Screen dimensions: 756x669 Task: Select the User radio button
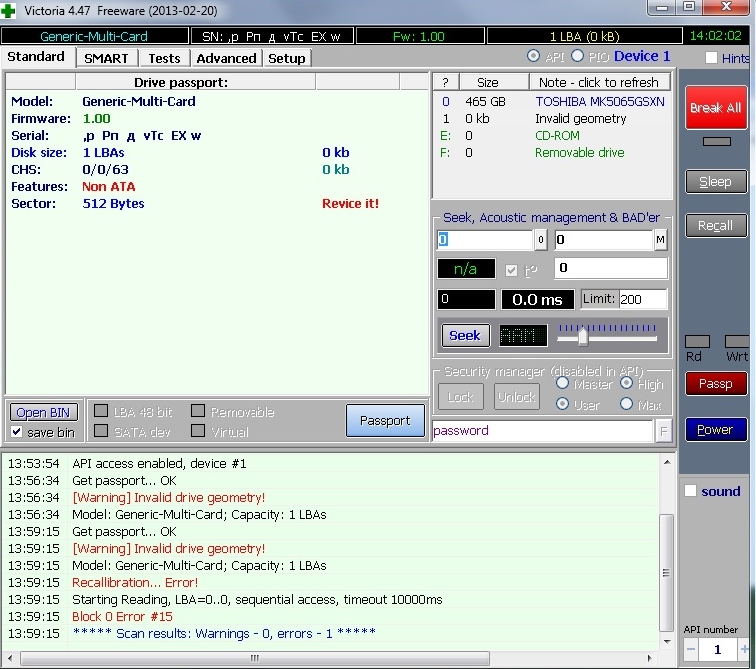[562, 404]
